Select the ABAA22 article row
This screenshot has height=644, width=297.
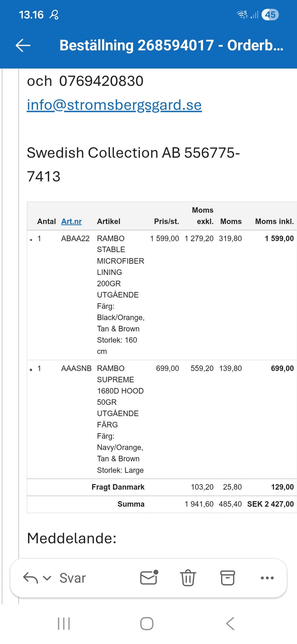[75, 238]
